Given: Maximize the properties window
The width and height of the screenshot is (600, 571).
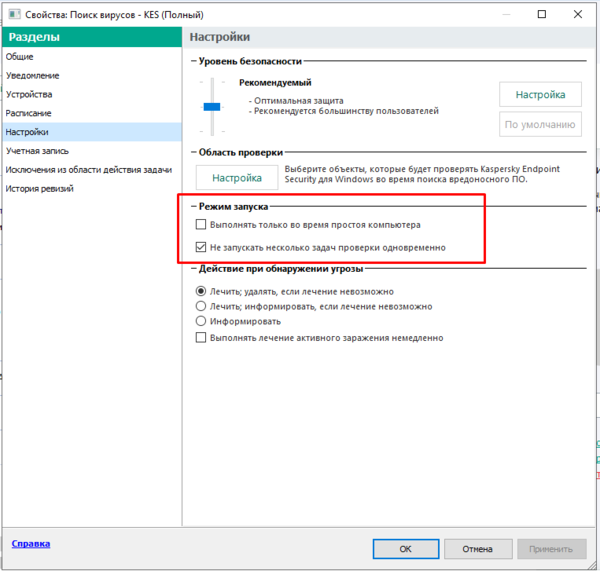Looking at the screenshot, I should click(x=541, y=14).
